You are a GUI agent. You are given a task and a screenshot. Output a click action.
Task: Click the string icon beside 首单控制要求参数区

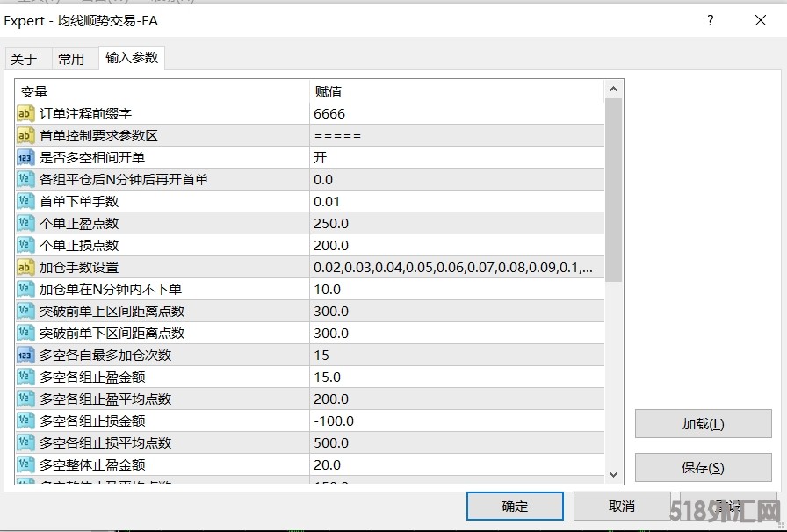point(25,135)
